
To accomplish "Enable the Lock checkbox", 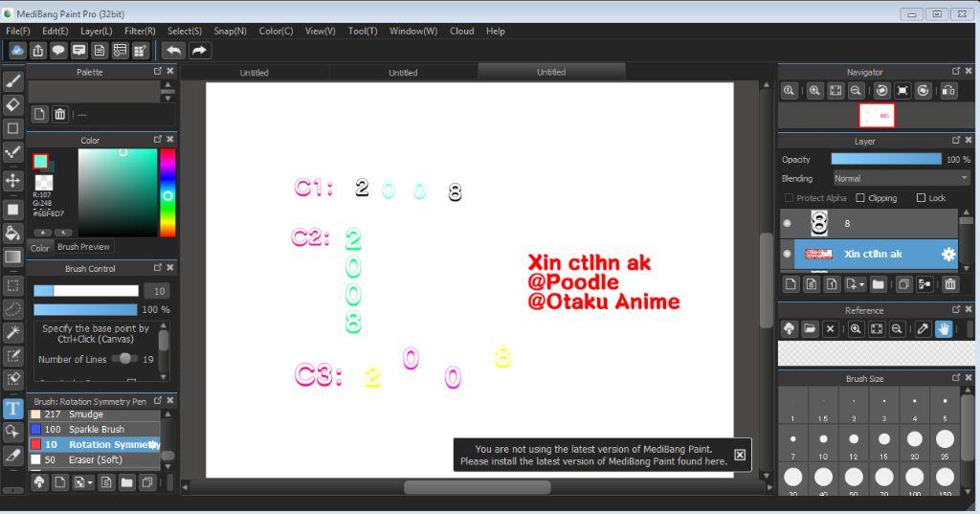I will click(921, 198).
